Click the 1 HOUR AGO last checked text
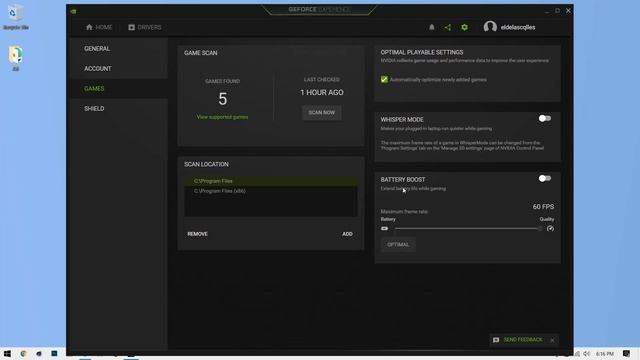 [322, 93]
